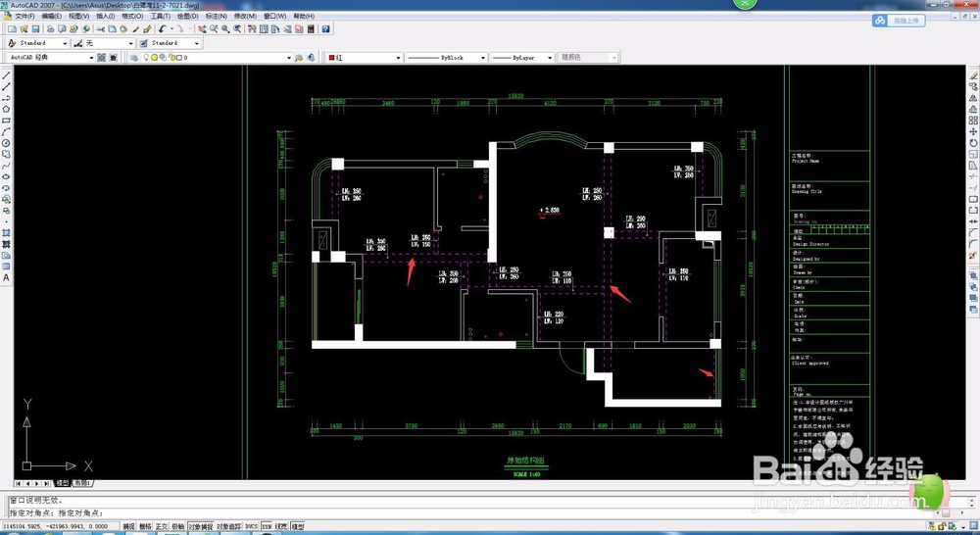The image size is (980, 535).
Task: Toggle 对象捕捉 object snap
Action: click(x=200, y=527)
